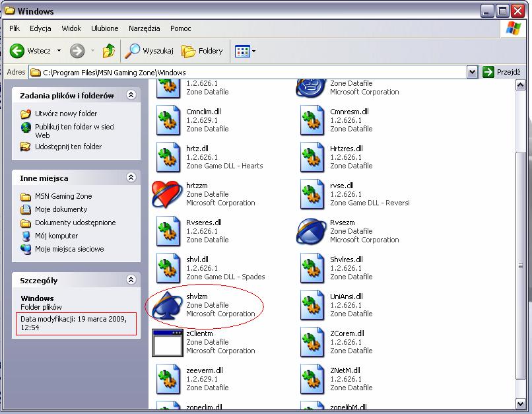Click the grey forward arrow icon
Viewport: 532px width, 414px height.
[x=77, y=52]
